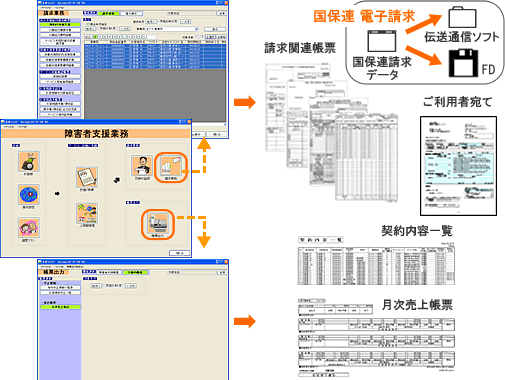This screenshot has width=505, height=380.
Task: Click green sidebar button in 帳票出力 window
Action: (x=61, y=307)
